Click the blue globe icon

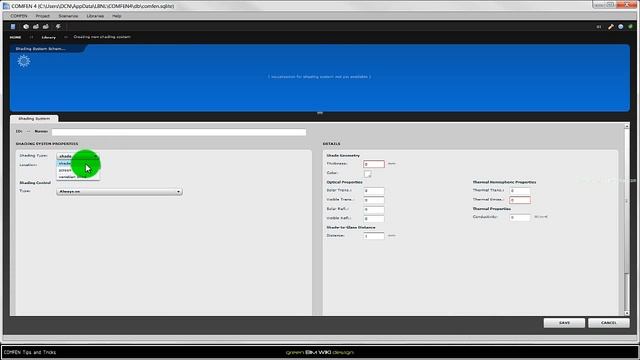tap(620, 27)
